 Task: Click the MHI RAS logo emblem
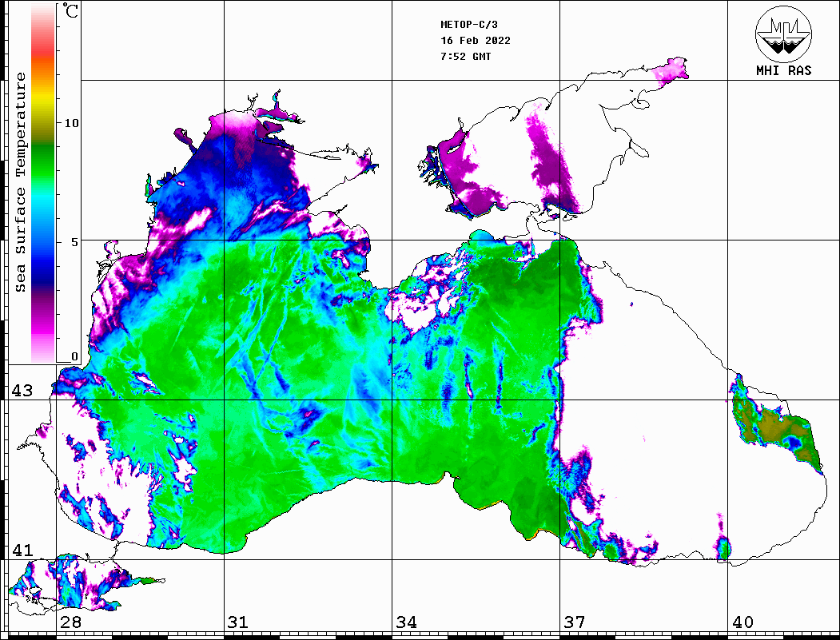coord(784,34)
